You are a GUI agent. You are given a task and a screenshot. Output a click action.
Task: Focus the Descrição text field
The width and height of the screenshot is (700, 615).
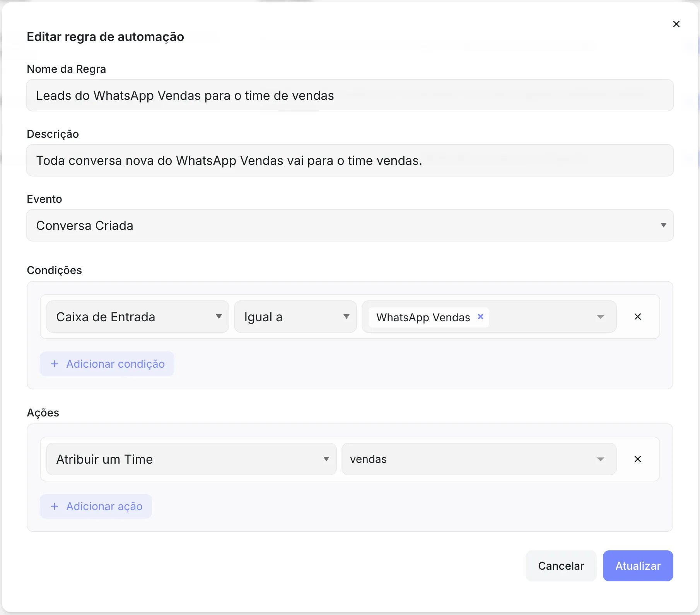point(350,160)
